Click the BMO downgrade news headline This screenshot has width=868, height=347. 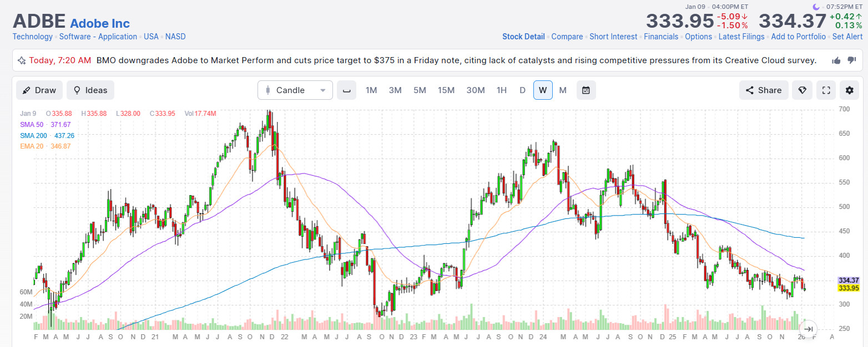pyautogui.click(x=456, y=60)
